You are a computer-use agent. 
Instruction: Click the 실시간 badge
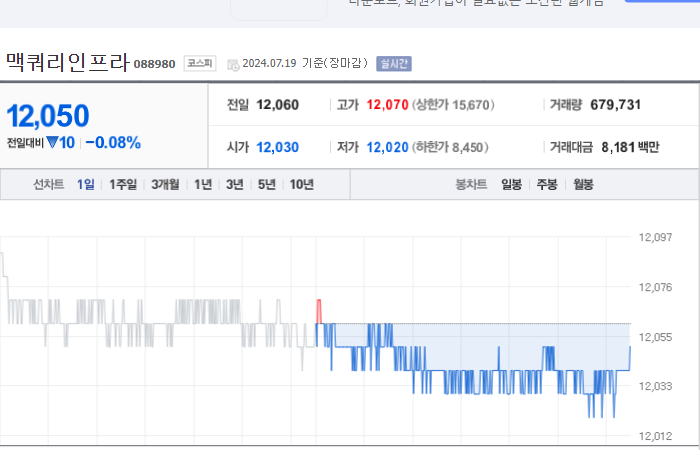pos(394,63)
